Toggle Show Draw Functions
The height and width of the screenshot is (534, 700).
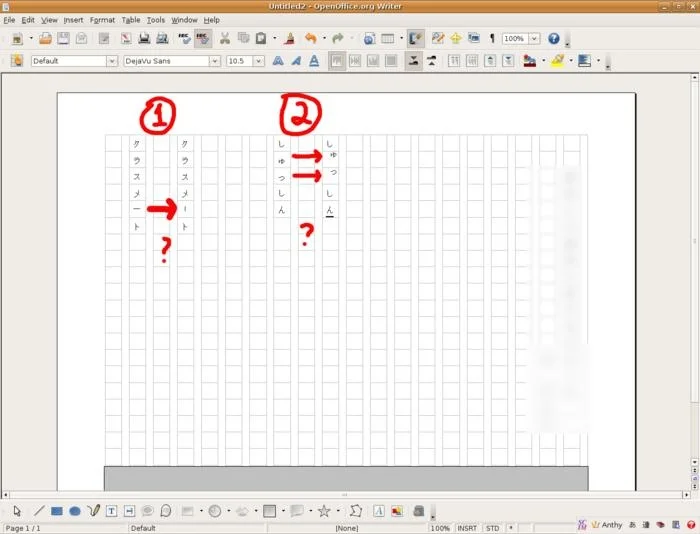415,39
